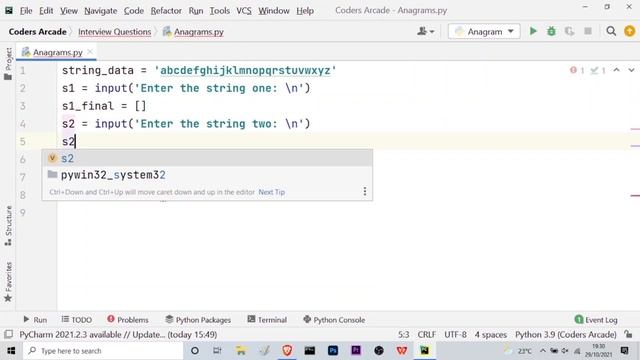Image resolution: width=640 pixels, height=360 pixels.
Task: Open the View menu
Action: coord(69,11)
